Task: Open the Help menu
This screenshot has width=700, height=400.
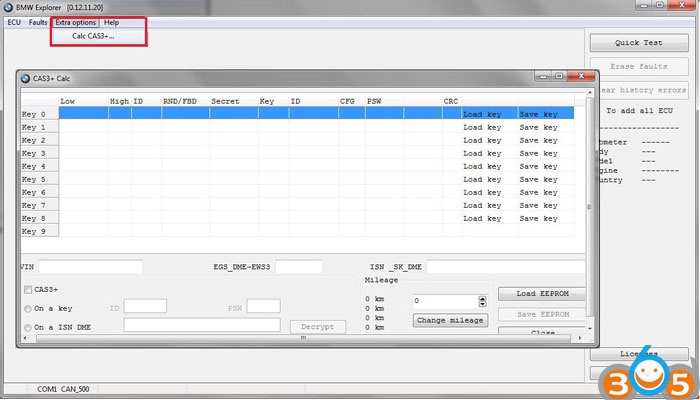Action: (112, 22)
